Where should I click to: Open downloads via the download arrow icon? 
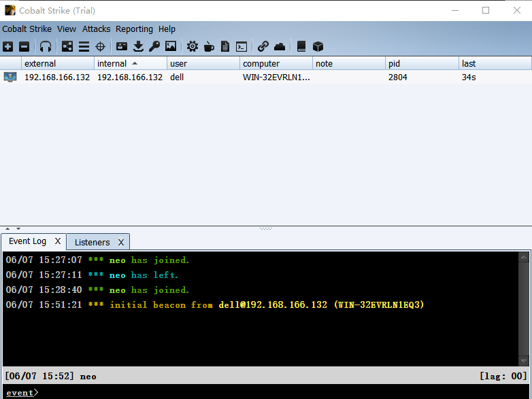[138, 46]
